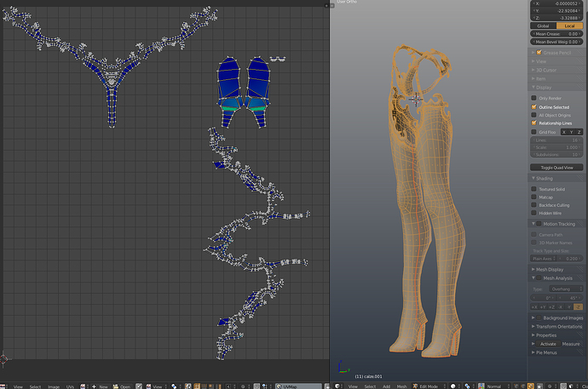Click the vertex X coordinate field
The height and width of the screenshot is (389, 588).
pos(556,3)
